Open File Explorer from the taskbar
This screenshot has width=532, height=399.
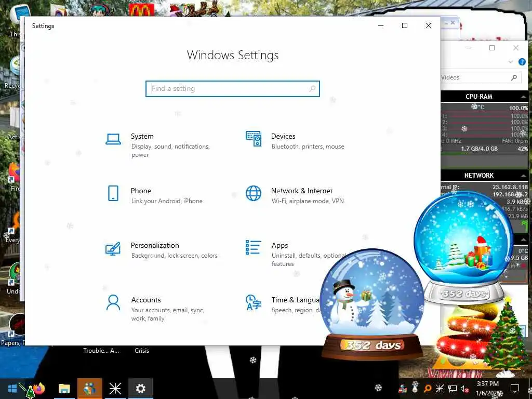tap(64, 389)
